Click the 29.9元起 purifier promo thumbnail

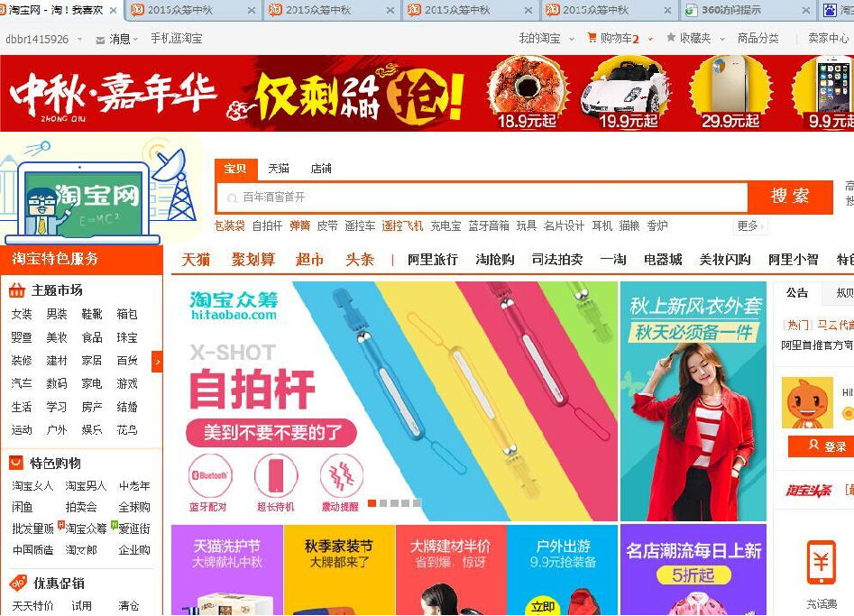pos(730,93)
